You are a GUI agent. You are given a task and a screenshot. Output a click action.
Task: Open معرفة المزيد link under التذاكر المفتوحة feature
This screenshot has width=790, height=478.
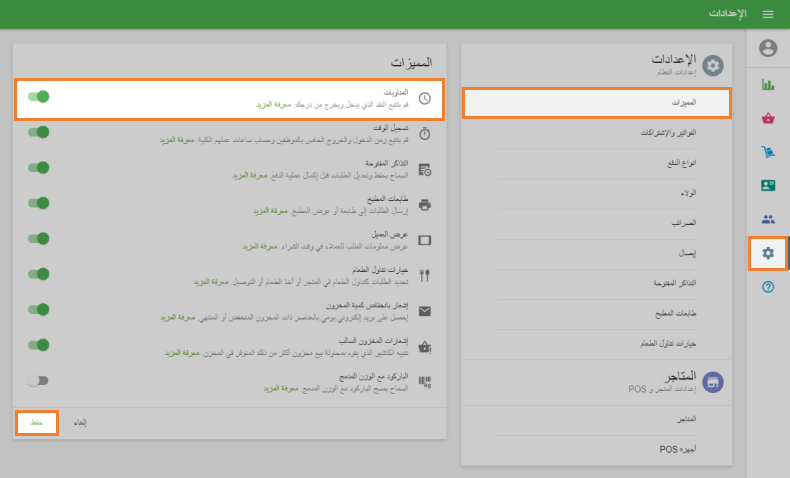click(249, 176)
